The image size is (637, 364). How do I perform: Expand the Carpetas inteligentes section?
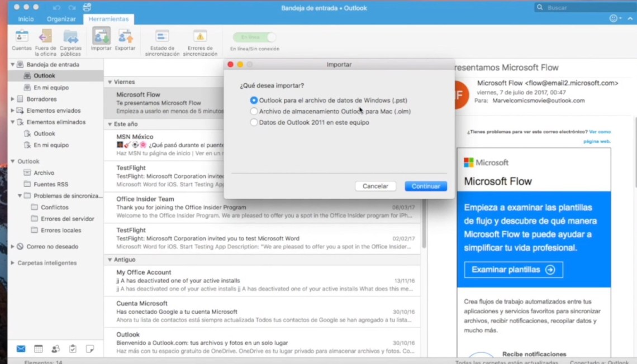(x=13, y=263)
